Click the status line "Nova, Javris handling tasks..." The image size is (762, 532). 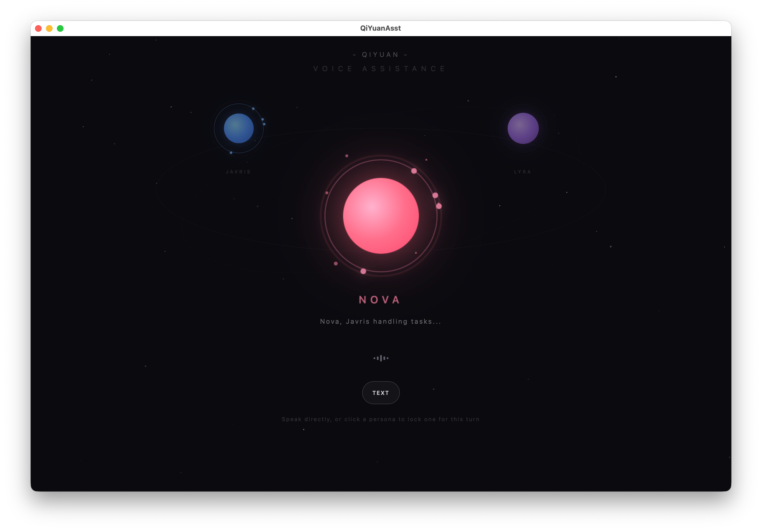(381, 321)
